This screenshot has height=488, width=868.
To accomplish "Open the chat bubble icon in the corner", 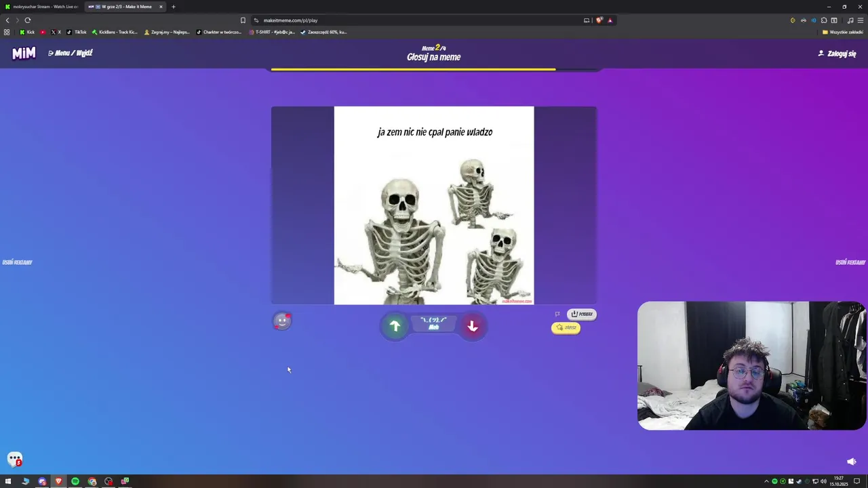I will click(x=15, y=460).
